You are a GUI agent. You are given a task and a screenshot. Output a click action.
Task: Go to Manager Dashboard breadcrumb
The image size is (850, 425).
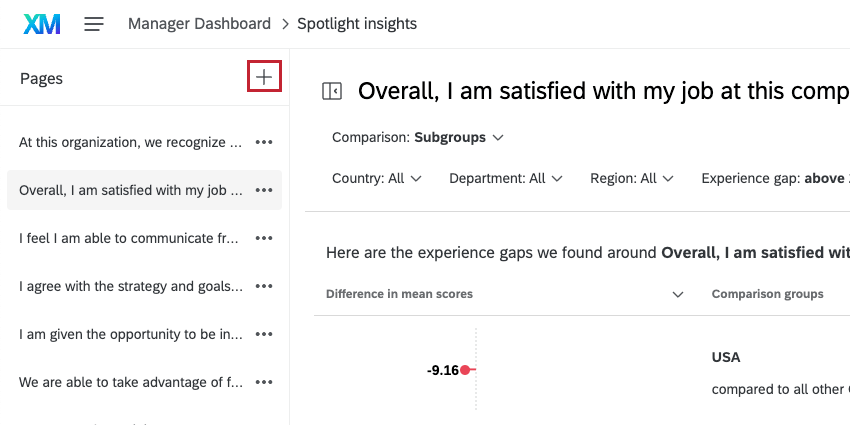199,23
